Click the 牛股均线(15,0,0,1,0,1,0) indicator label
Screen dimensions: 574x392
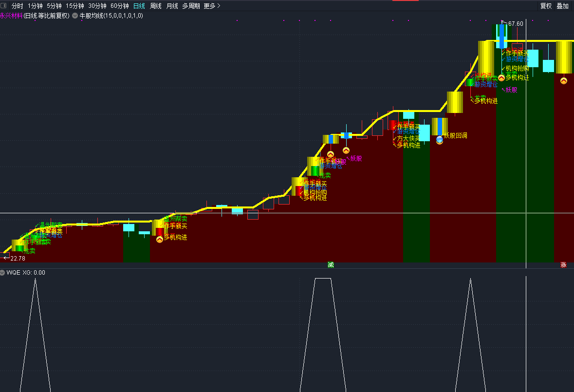point(111,16)
